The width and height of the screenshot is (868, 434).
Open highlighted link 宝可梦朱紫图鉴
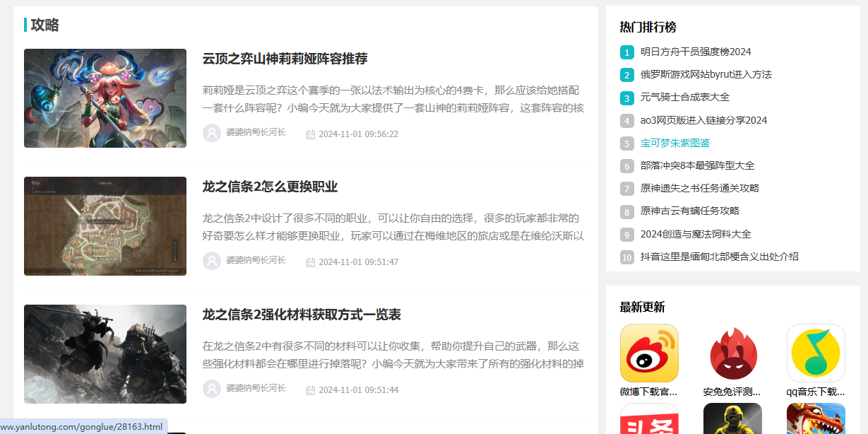(675, 143)
